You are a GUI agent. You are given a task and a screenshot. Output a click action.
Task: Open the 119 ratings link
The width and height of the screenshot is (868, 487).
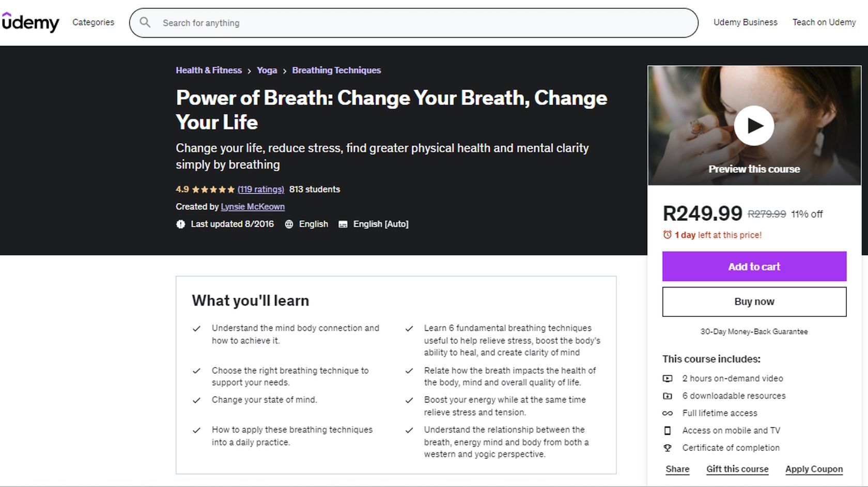point(261,189)
